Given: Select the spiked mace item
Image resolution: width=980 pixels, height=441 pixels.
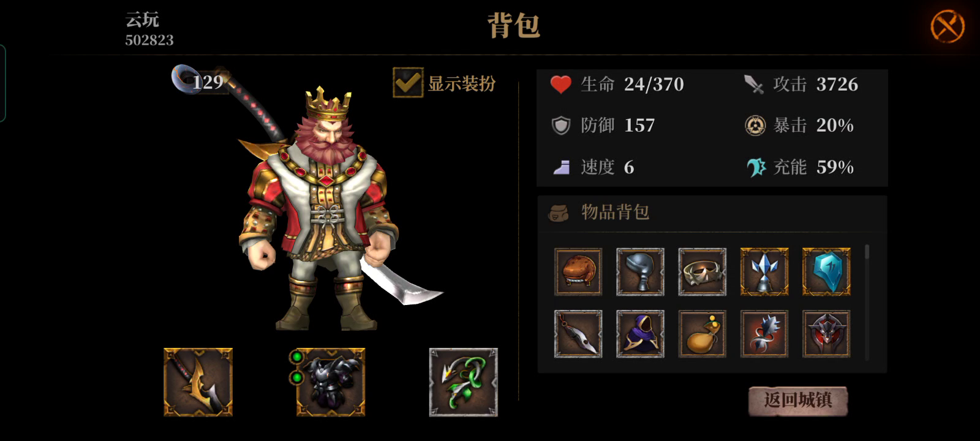Looking at the screenshot, I should [x=764, y=334].
